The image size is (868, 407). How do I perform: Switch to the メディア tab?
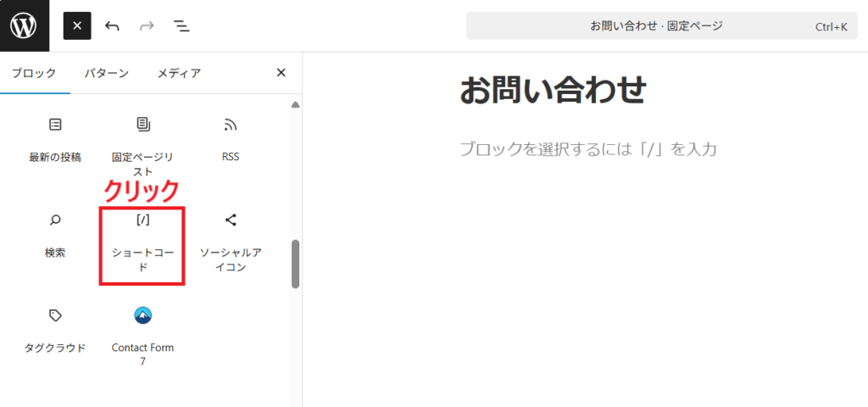point(179,73)
